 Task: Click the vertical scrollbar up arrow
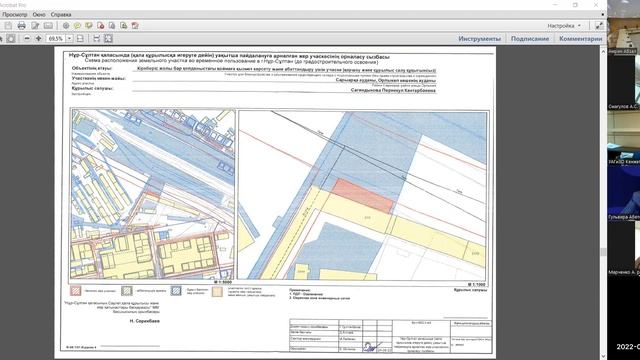pos(603,52)
